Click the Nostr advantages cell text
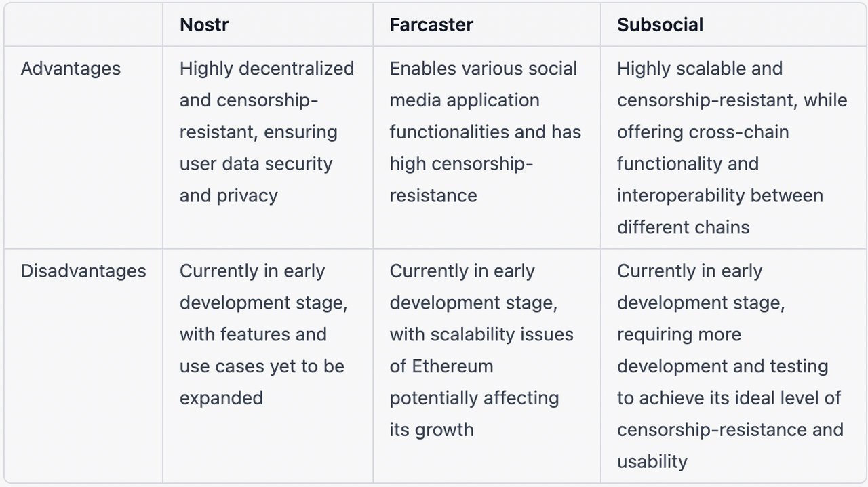The image size is (868, 487). (x=267, y=132)
